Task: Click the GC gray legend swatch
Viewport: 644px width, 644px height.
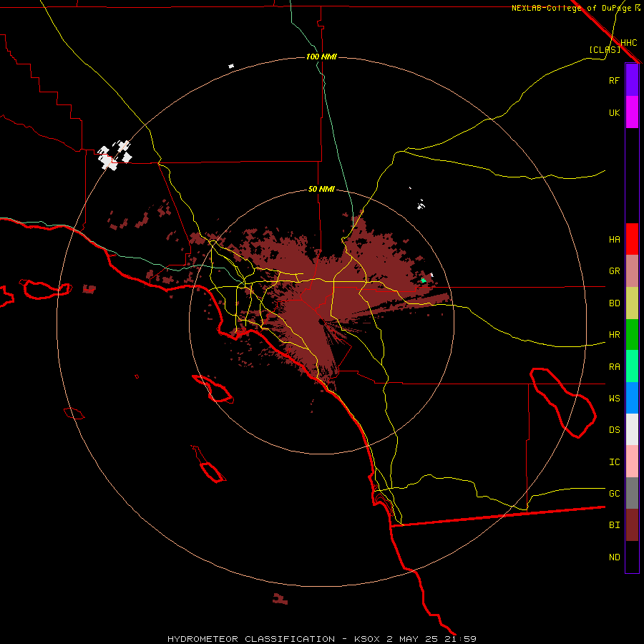Action: [x=632, y=493]
